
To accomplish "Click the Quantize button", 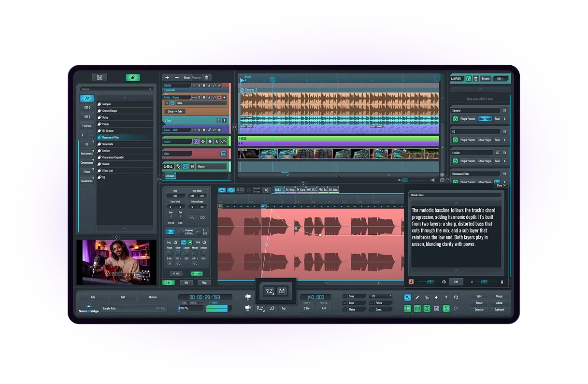I will click(x=479, y=309).
